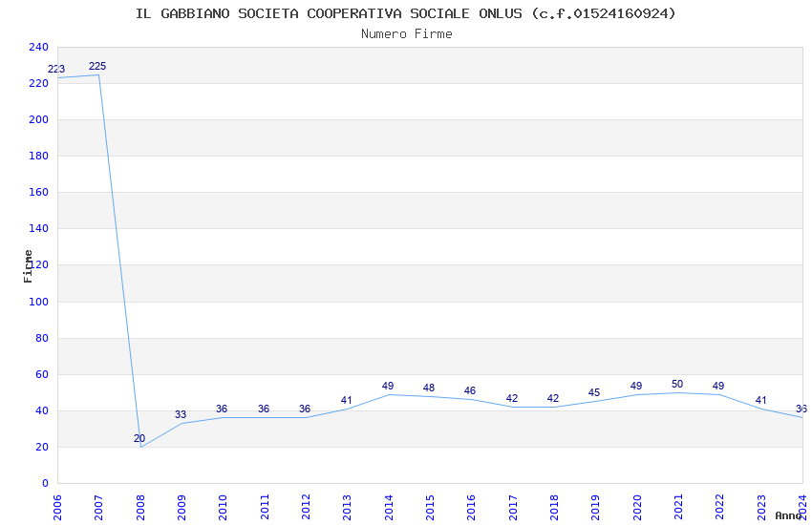812x525 pixels.
Task: Click the 49 data label above 2014
Action: [x=388, y=387]
